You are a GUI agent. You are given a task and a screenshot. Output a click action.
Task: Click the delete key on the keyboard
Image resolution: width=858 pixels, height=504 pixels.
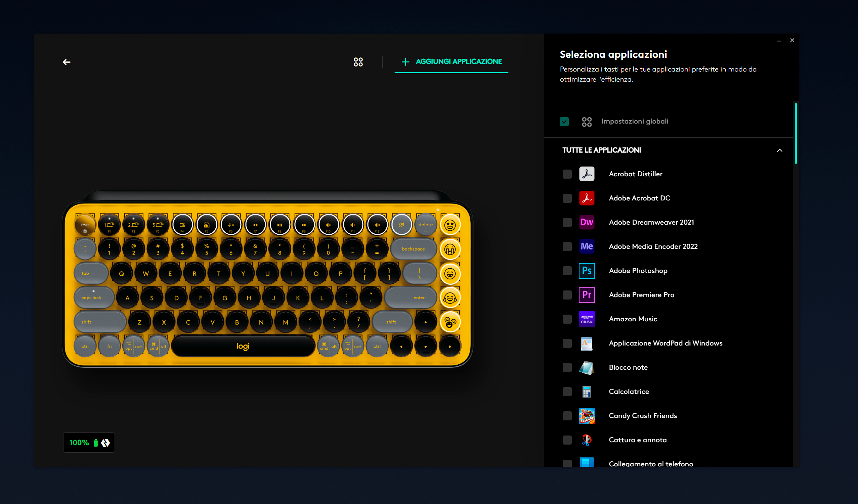pyautogui.click(x=426, y=225)
